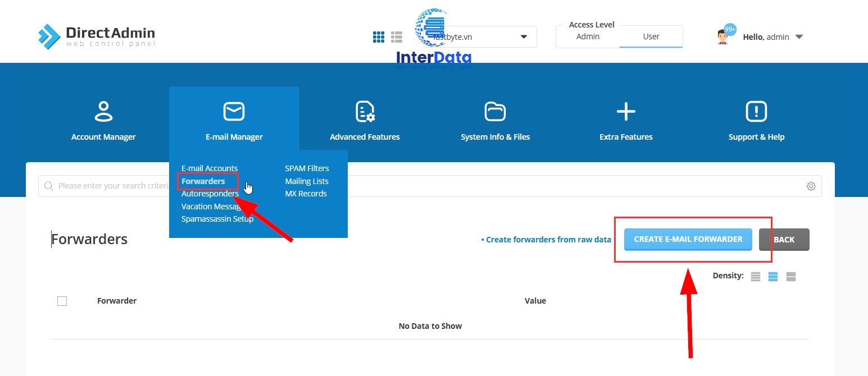The height and width of the screenshot is (376, 868).
Task: Set table density to medium
Action: pyautogui.click(x=773, y=277)
